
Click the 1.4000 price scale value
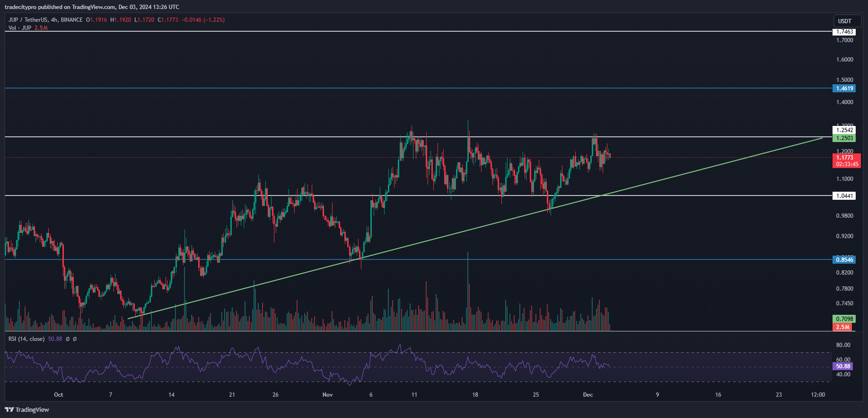845,102
